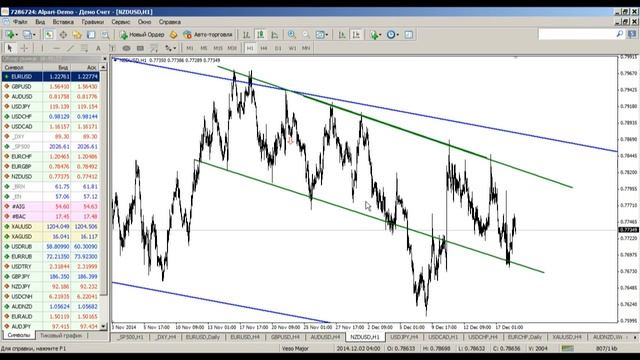Open the Profiles toolbar icon
Viewport: 640px width, 360px height.
(27, 35)
